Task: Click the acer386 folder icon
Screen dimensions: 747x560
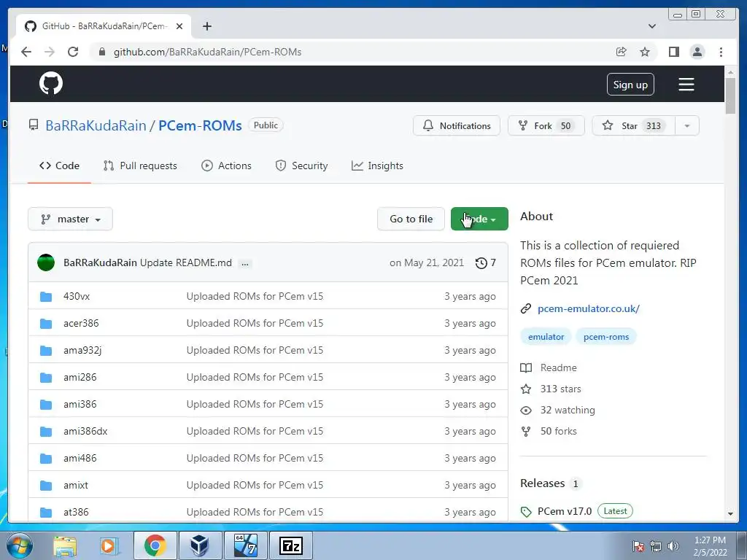Action: click(x=46, y=323)
